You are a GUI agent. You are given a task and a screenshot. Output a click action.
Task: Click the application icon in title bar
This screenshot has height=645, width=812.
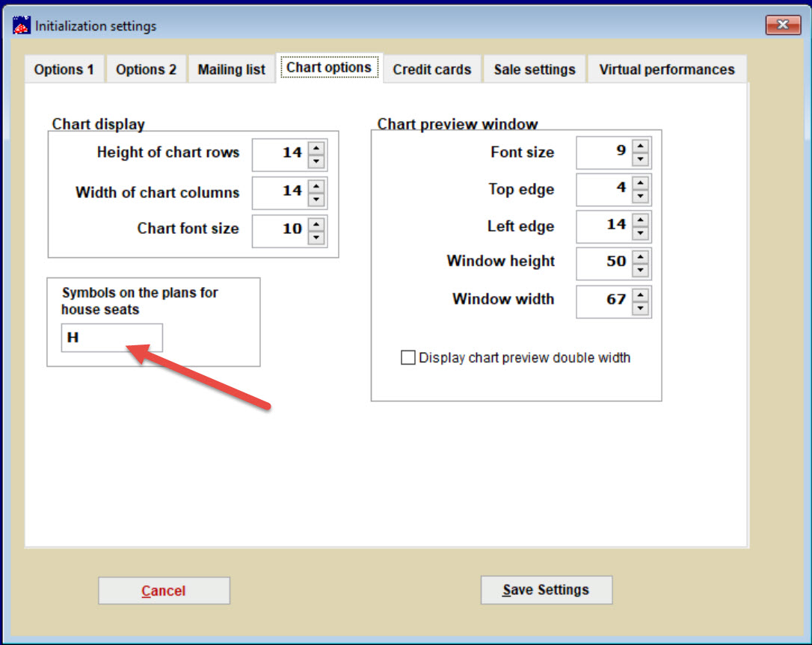(22, 26)
